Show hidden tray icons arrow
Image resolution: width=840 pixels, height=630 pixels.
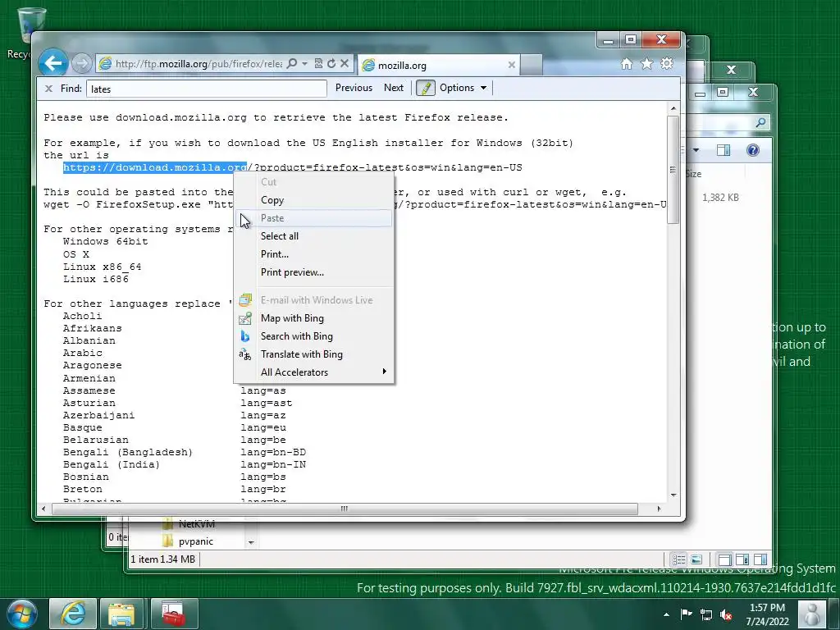[666, 614]
